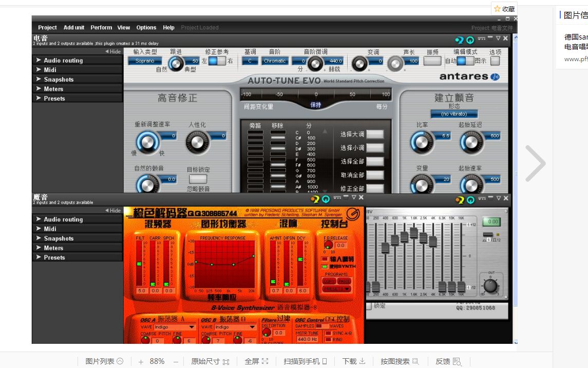The width and height of the screenshot is (588, 368).
Task: Click the layout lines icon above the graphic equalizer
Action: point(482,198)
